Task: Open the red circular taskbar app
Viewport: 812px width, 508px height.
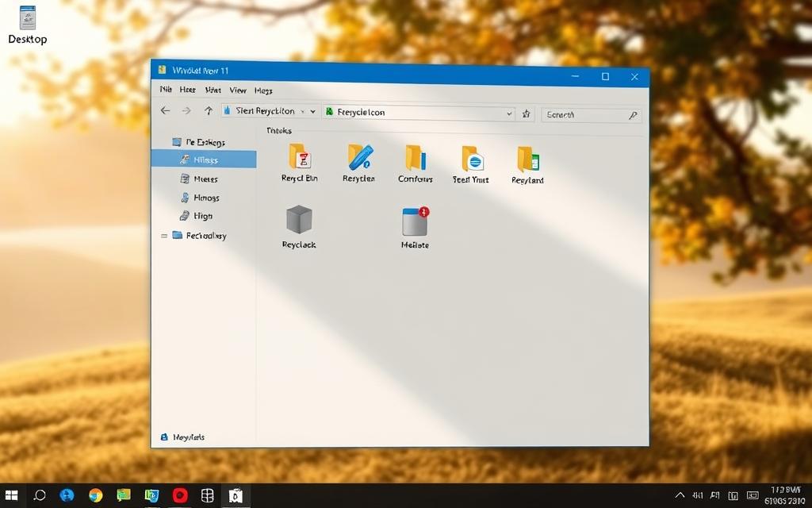Action: [180, 495]
